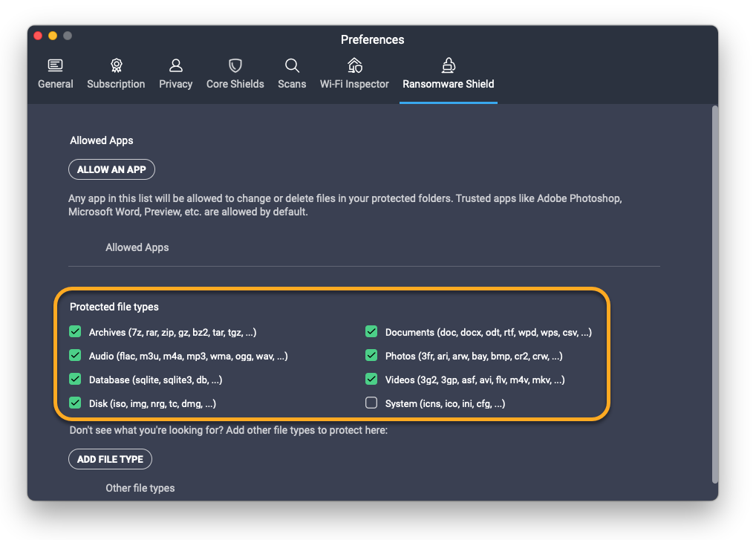Image resolution: width=756 pixels, height=540 pixels.
Task: Open the Wi-Fi Inspector house icon
Action: 354,65
